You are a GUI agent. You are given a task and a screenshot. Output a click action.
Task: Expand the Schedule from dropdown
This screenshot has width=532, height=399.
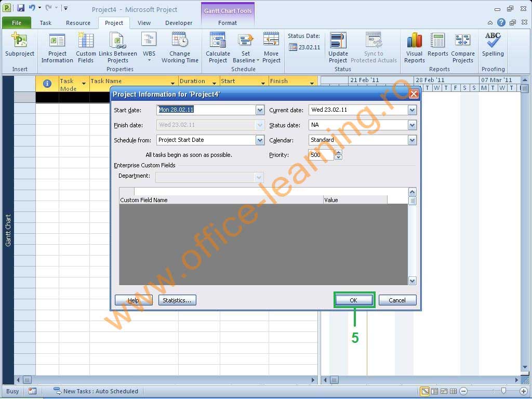(x=260, y=140)
